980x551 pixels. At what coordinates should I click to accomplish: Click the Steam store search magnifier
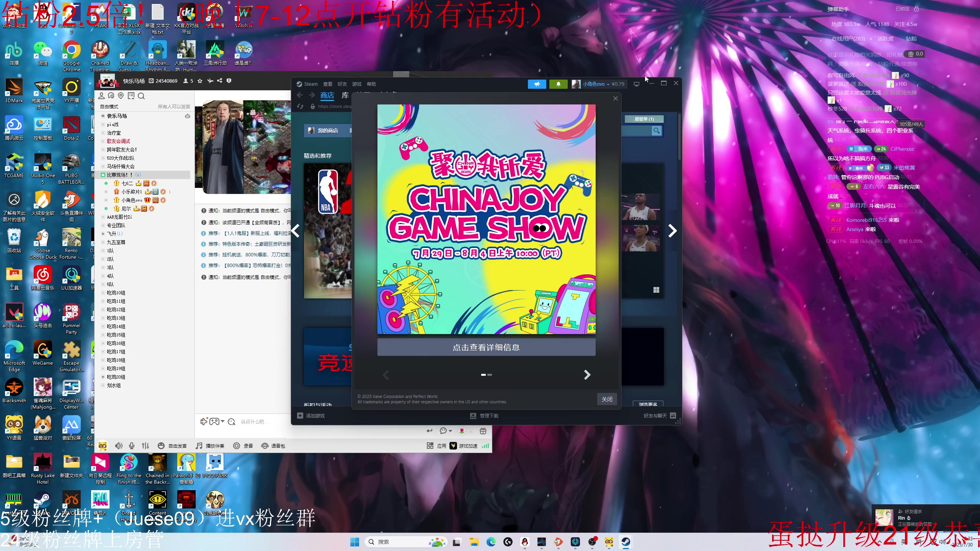coord(657,131)
